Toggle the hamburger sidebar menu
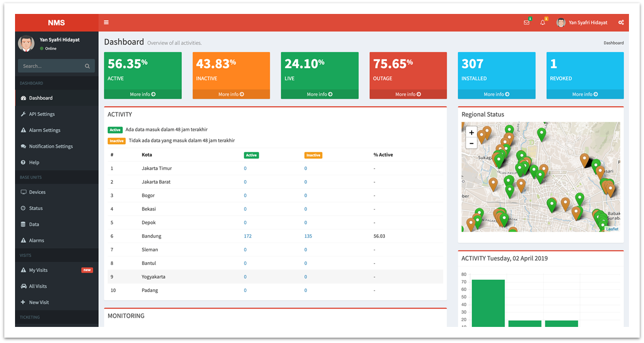The height and width of the screenshot is (343, 644). 106,23
